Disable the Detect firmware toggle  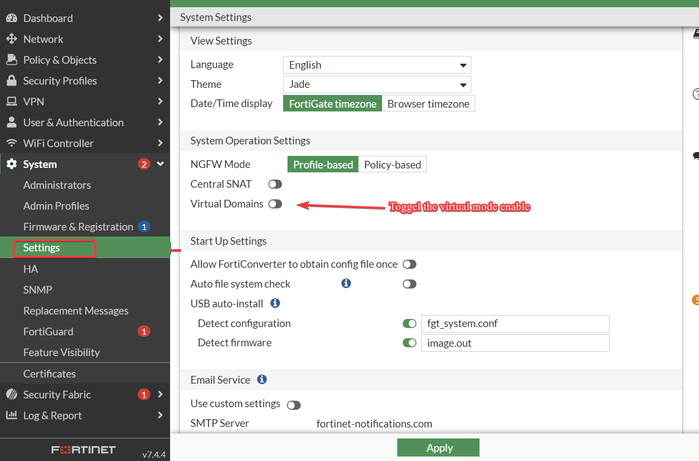pyautogui.click(x=409, y=343)
